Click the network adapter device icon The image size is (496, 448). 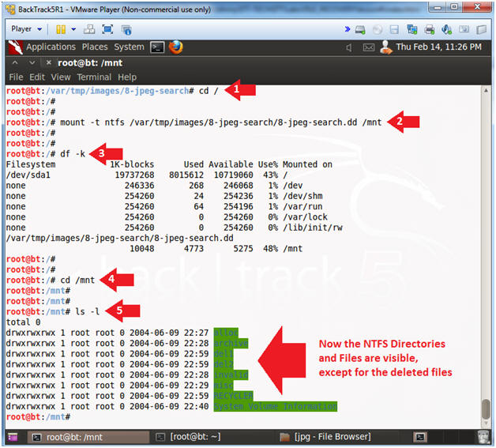411,30
